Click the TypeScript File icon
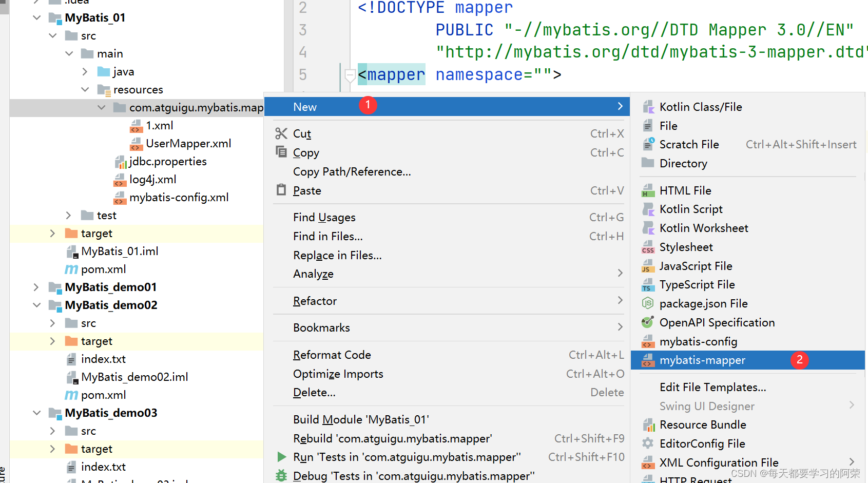The height and width of the screenshot is (483, 868). click(x=648, y=284)
